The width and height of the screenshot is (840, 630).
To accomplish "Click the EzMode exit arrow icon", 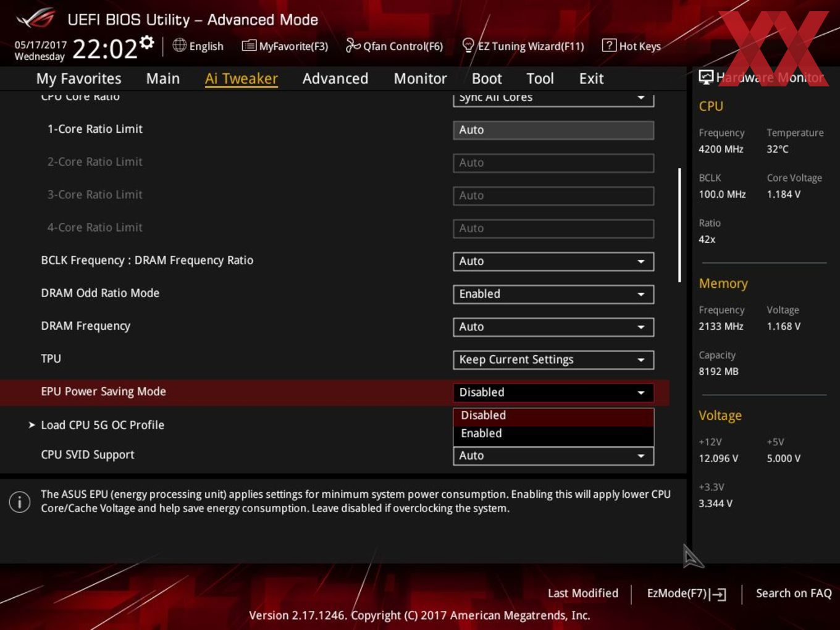I will click(x=718, y=594).
